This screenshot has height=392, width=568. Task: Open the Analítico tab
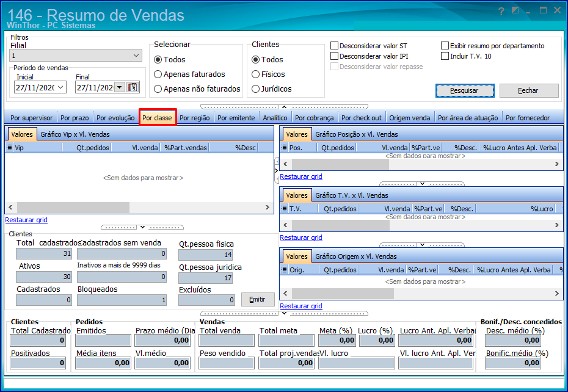coord(275,118)
